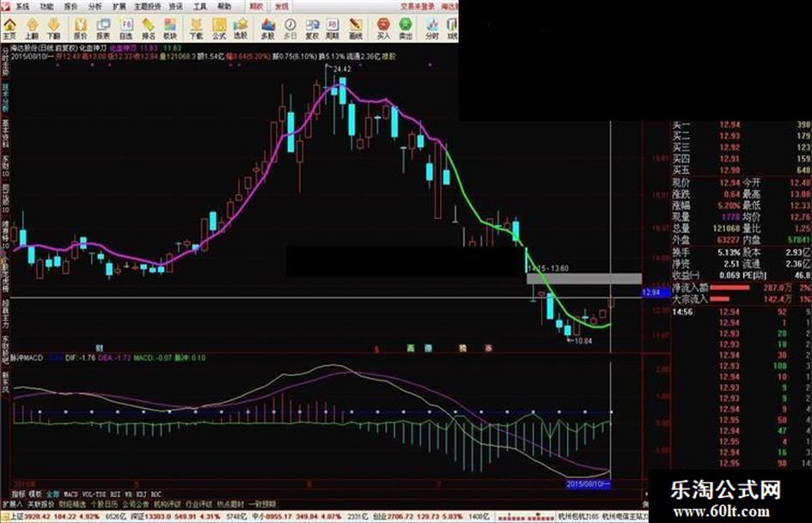Open the 多日 multi-day view icon
The image size is (812, 523).
(290, 29)
